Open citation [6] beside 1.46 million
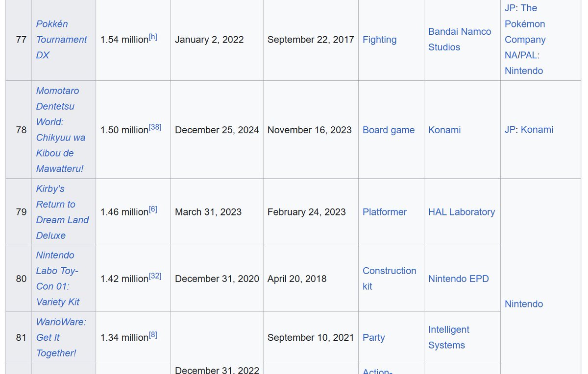 click(x=153, y=210)
